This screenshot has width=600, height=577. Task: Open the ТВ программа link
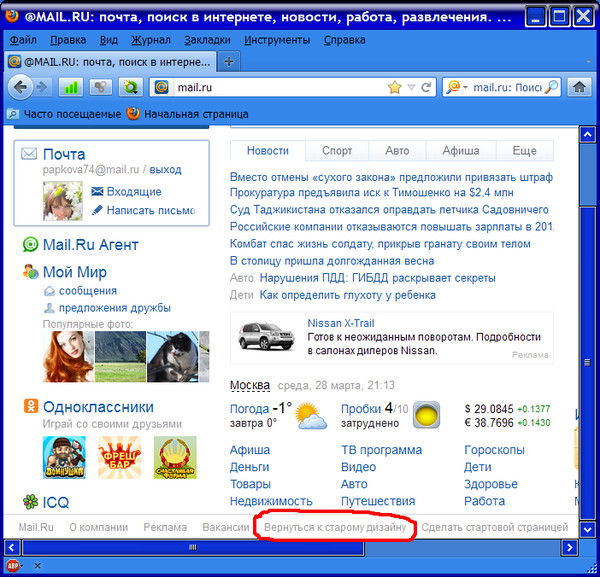tap(382, 450)
